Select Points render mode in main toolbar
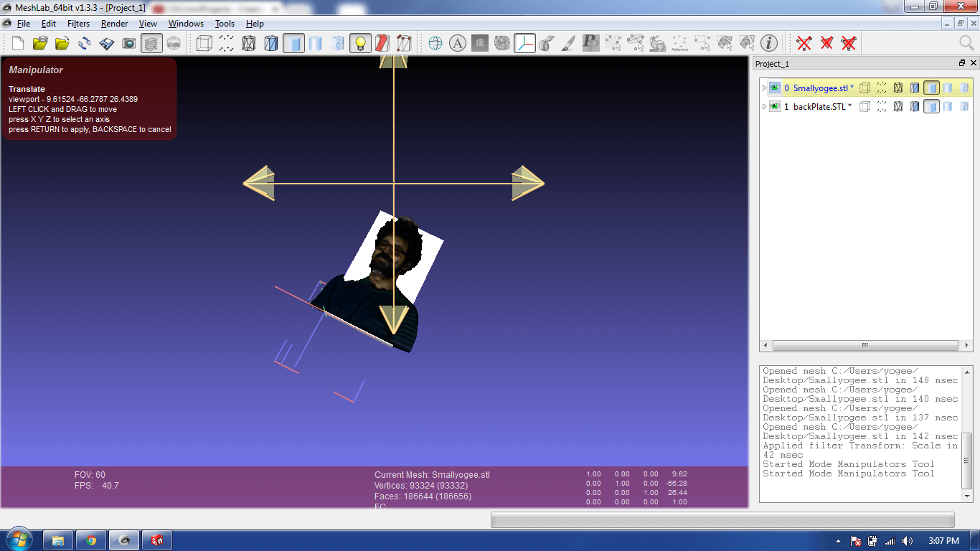The width and height of the screenshot is (980, 551). (227, 44)
